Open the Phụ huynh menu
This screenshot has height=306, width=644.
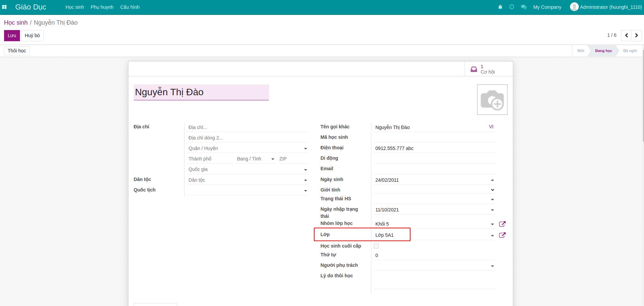102,7
